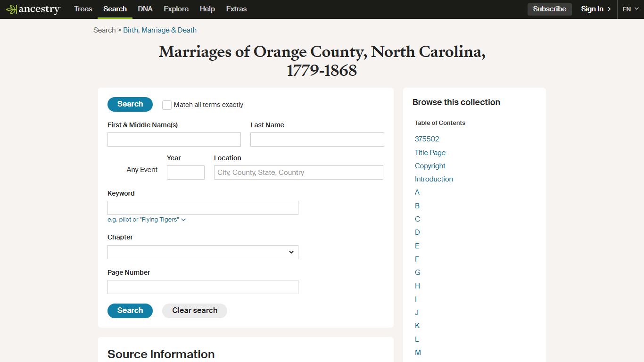
Task: Browse chapter H
Action: (x=417, y=286)
